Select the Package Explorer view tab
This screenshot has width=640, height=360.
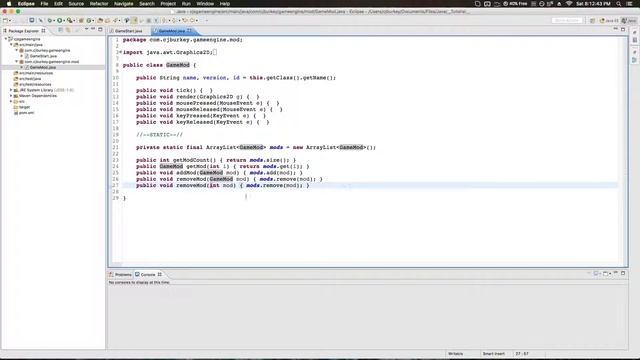tap(23, 31)
